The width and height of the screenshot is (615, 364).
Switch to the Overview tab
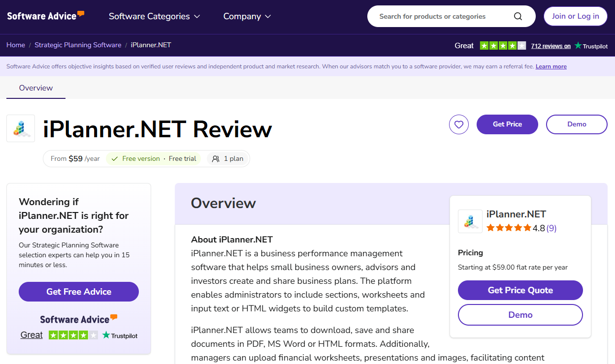pyautogui.click(x=36, y=88)
